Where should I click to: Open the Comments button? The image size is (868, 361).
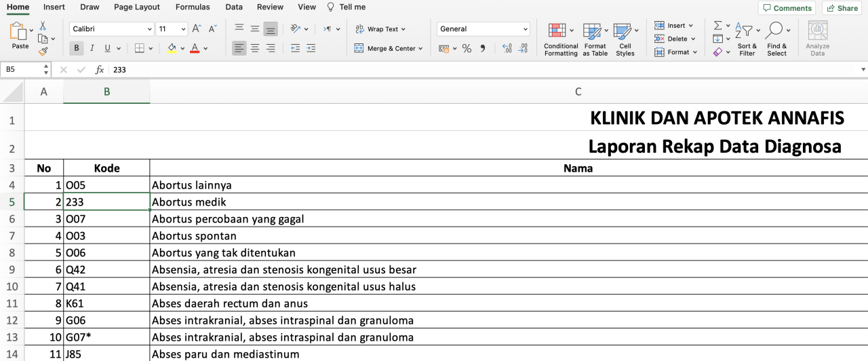coord(787,8)
